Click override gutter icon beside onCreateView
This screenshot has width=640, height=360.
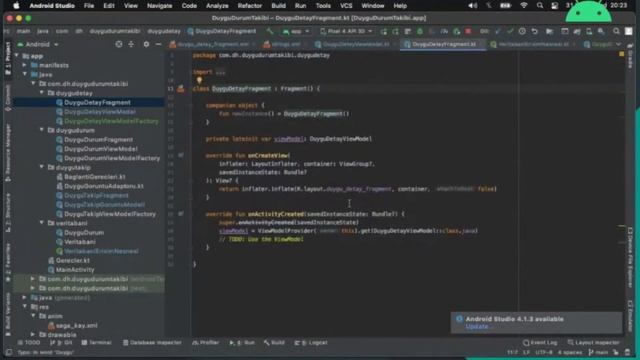(x=180, y=156)
